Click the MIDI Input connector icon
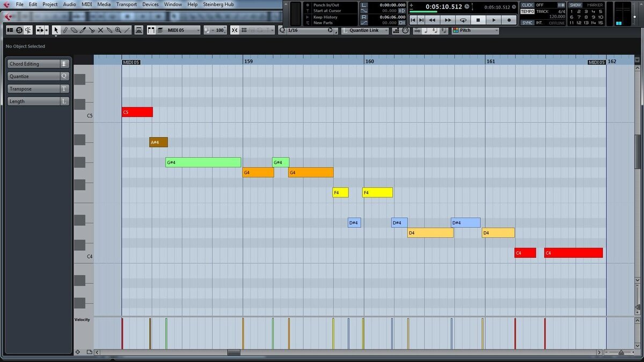The height and width of the screenshot is (362, 644). point(405,31)
